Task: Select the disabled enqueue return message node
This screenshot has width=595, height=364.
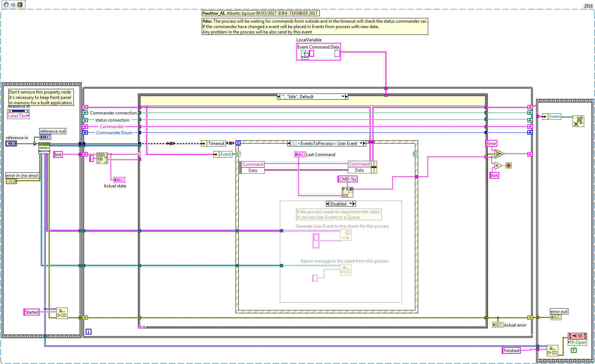Action: click(346, 270)
